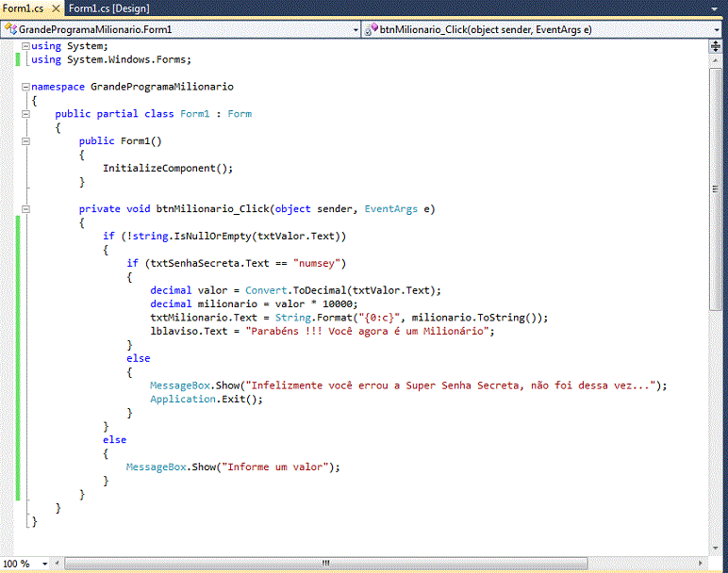This screenshot has height=573, width=728.
Task: Click the editor split-window handle icon
Action: click(x=716, y=46)
